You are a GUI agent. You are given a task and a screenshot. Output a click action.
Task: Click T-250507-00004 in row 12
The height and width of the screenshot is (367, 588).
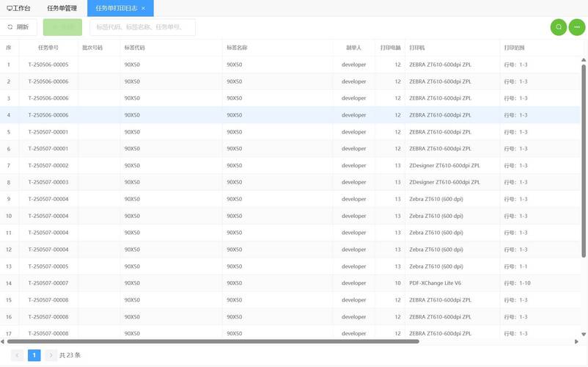48,250
